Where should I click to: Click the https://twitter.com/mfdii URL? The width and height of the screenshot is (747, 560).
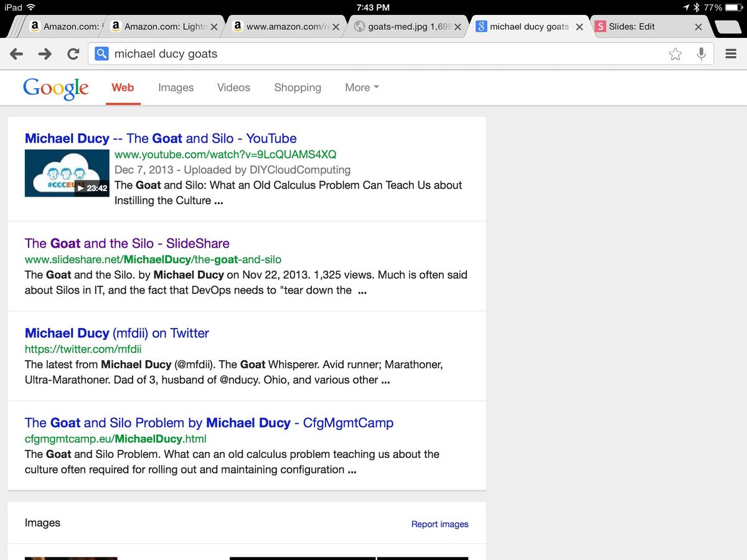[x=83, y=349]
